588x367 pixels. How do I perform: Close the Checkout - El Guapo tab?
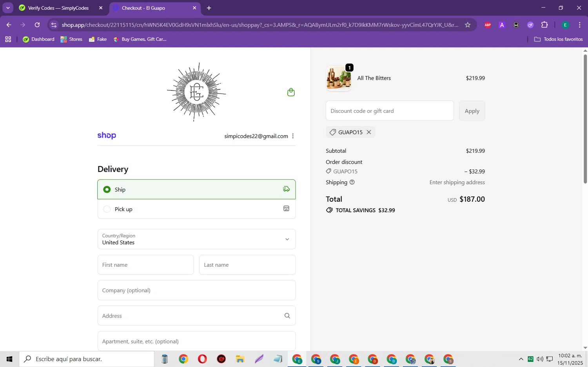point(194,8)
